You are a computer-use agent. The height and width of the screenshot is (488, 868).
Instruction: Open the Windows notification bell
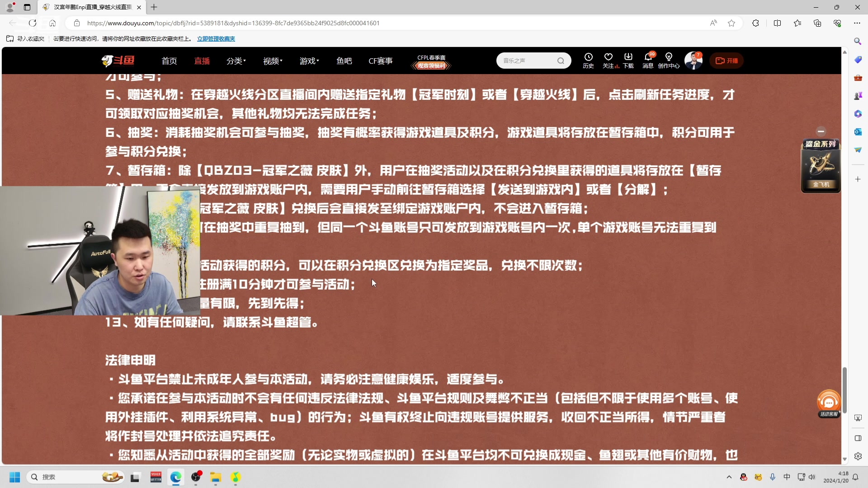click(x=855, y=477)
